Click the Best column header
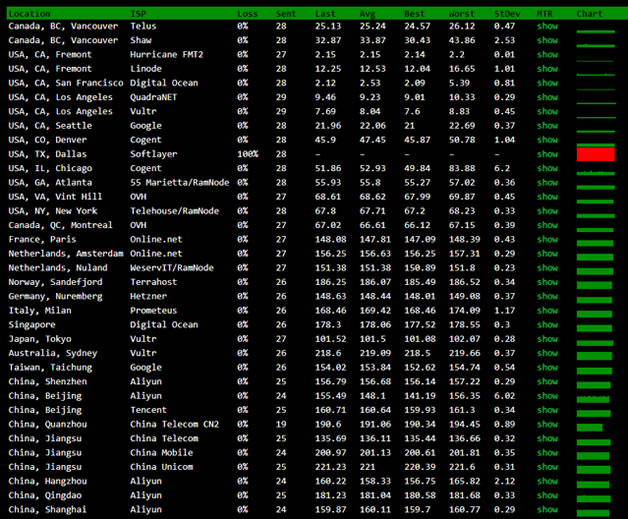This screenshot has width=628, height=519. (414, 14)
